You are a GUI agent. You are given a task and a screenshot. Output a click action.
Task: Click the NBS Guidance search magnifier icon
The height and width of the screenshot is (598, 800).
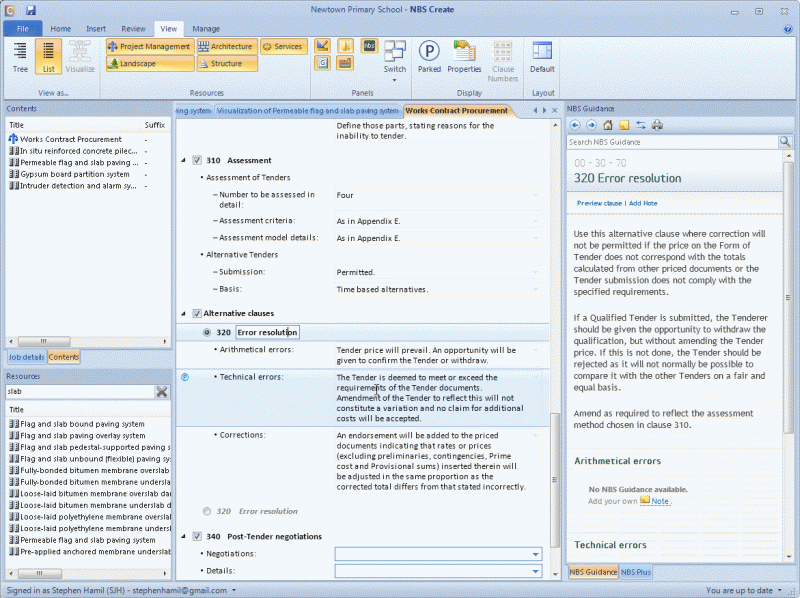tap(784, 141)
